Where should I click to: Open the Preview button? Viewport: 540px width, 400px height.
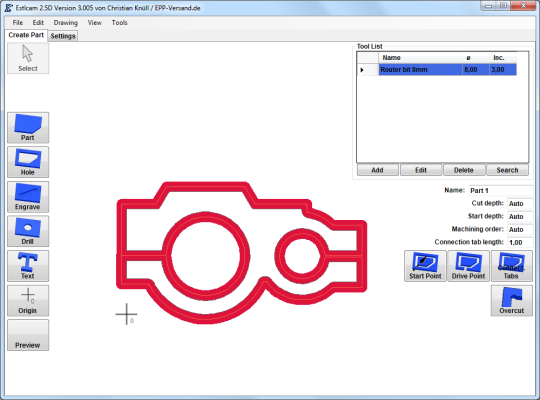(28, 335)
